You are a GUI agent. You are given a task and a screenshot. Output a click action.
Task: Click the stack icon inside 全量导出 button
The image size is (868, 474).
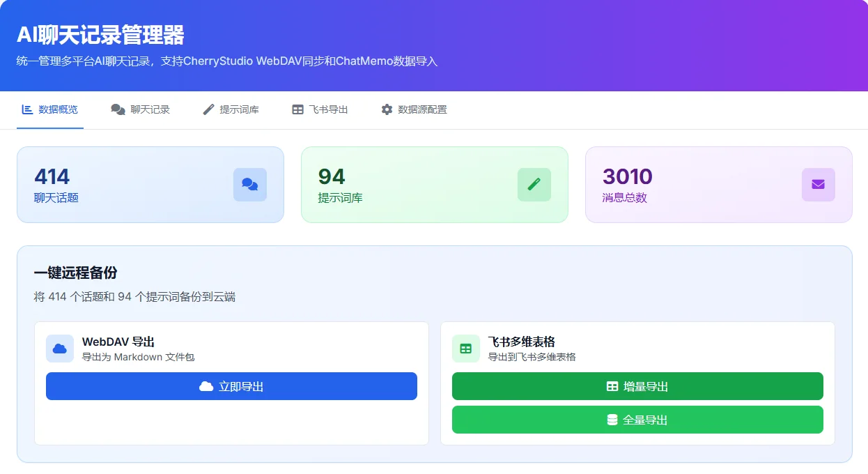point(611,420)
